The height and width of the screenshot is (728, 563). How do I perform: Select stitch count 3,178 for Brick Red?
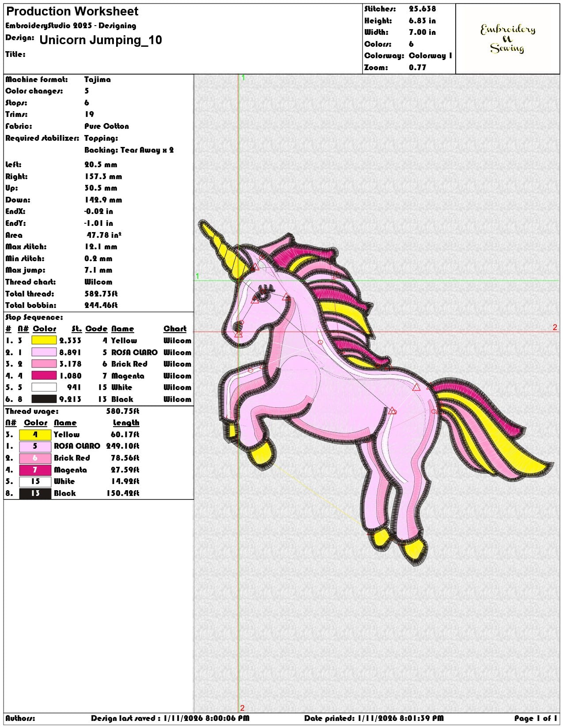click(x=70, y=364)
